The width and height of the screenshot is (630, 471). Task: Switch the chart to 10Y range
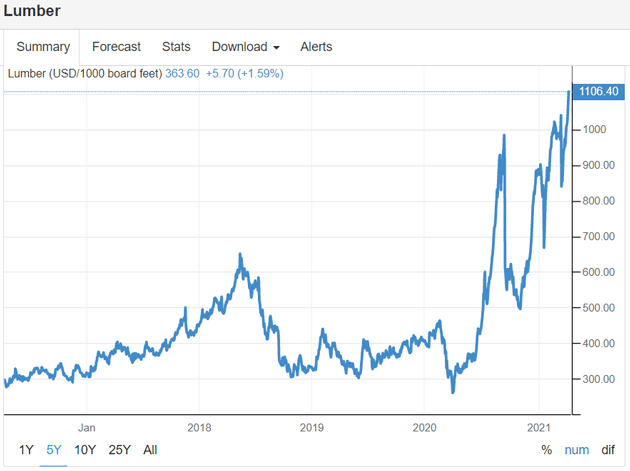tap(86, 450)
